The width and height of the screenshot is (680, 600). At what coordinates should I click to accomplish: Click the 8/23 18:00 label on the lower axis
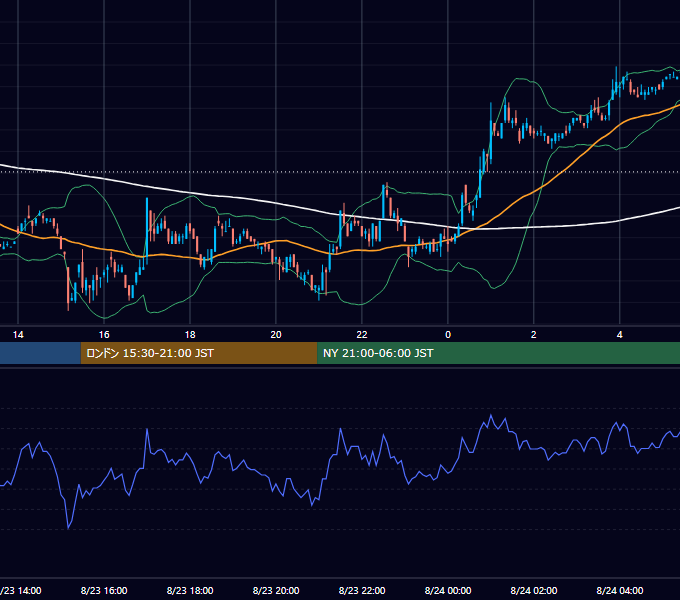point(190,590)
